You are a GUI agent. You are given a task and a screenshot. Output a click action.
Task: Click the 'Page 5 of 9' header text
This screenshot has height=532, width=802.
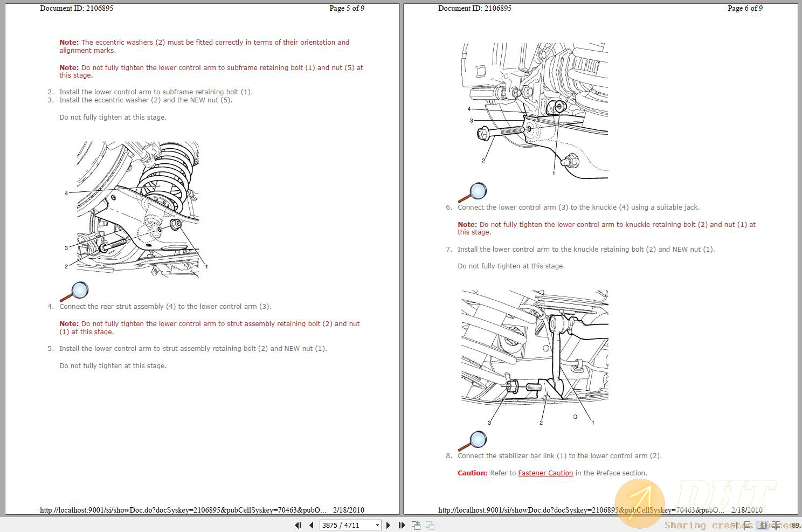click(x=347, y=8)
